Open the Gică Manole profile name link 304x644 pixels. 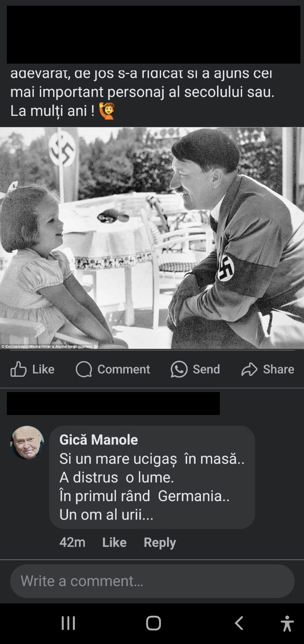point(99,440)
